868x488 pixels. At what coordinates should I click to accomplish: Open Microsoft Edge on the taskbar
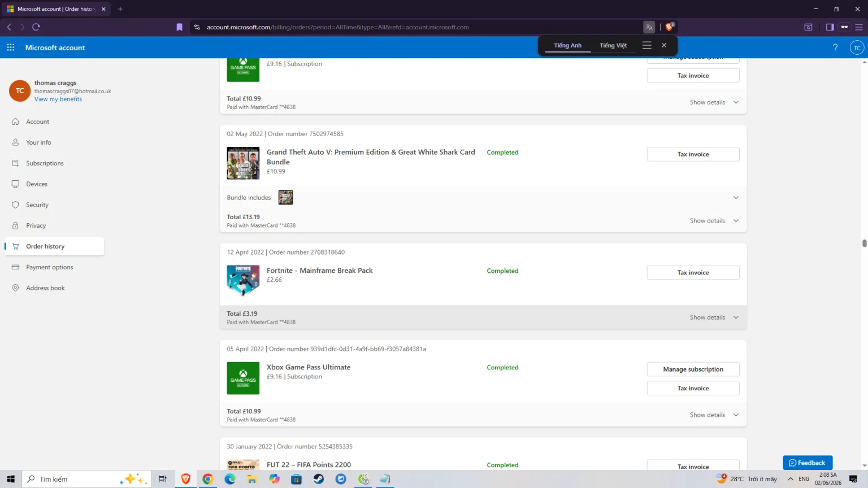pos(230,479)
